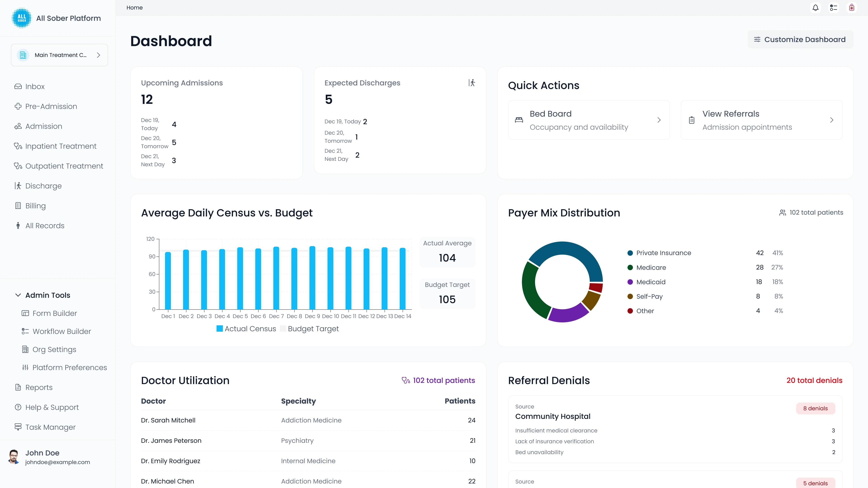
Task: Click the Billing receipt icon
Action: pos(18,206)
